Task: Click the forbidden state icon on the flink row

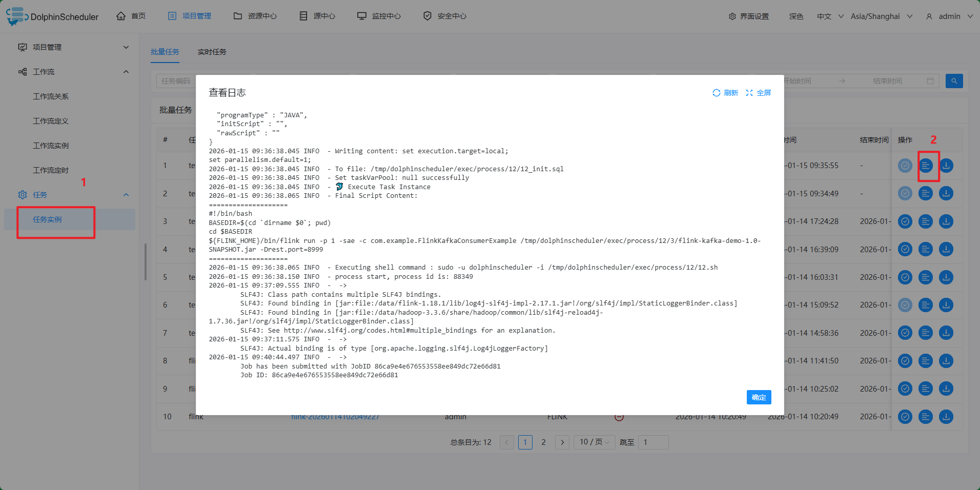Action: click(x=619, y=417)
